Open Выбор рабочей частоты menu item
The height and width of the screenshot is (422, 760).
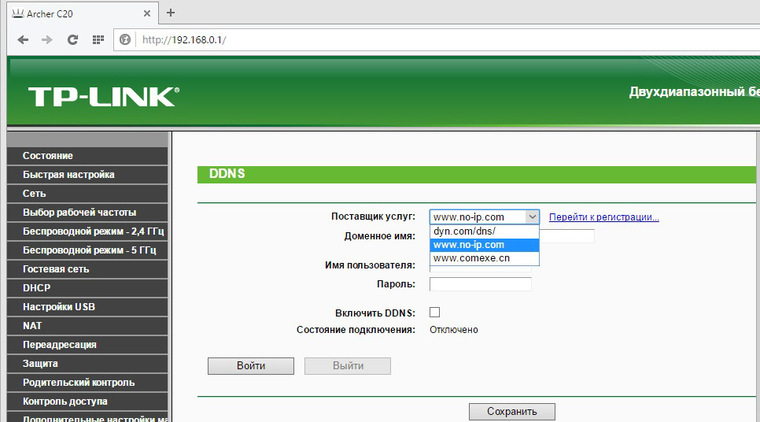tap(88, 212)
